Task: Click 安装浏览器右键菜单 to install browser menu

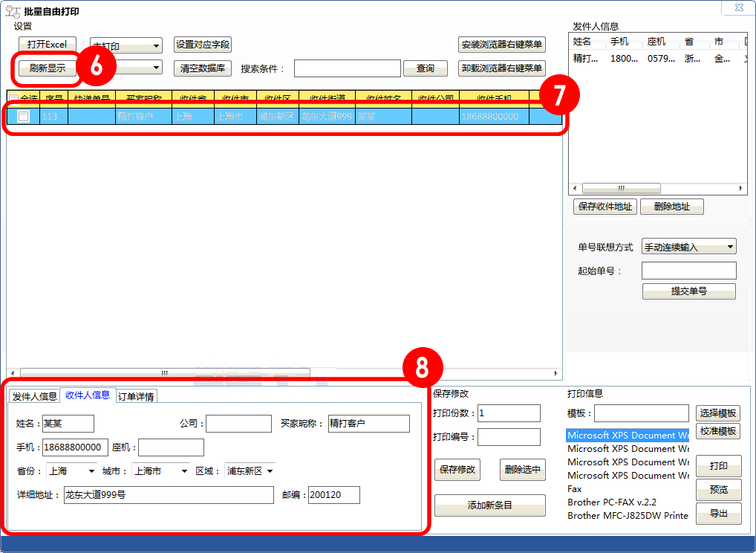Action: pos(501,45)
